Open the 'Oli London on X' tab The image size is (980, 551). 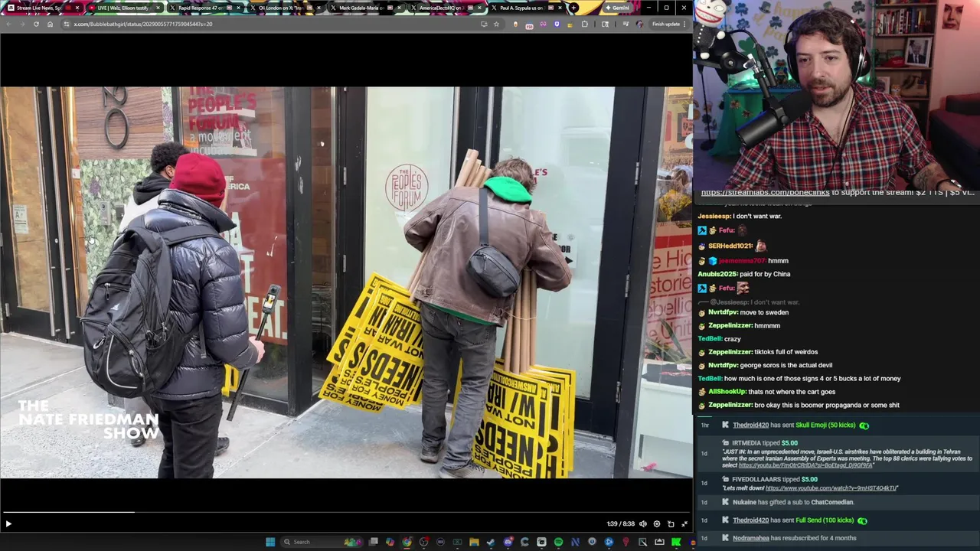(287, 8)
